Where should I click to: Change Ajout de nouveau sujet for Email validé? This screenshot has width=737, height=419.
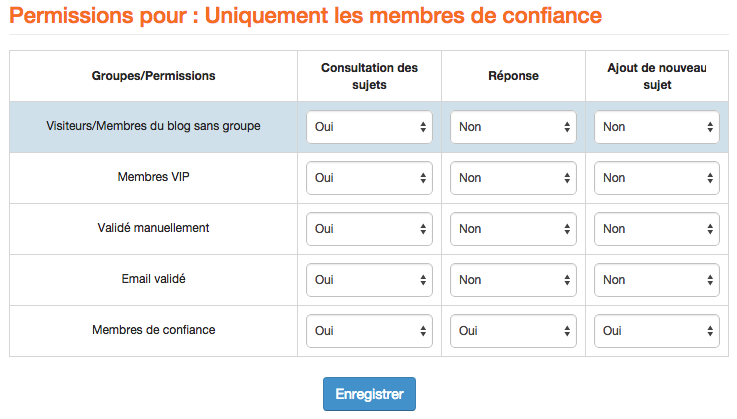(657, 280)
